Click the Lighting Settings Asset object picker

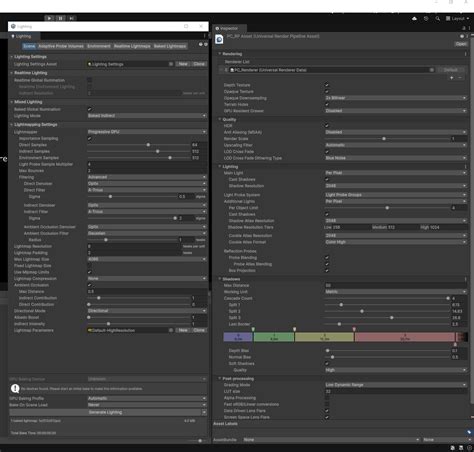[171, 64]
